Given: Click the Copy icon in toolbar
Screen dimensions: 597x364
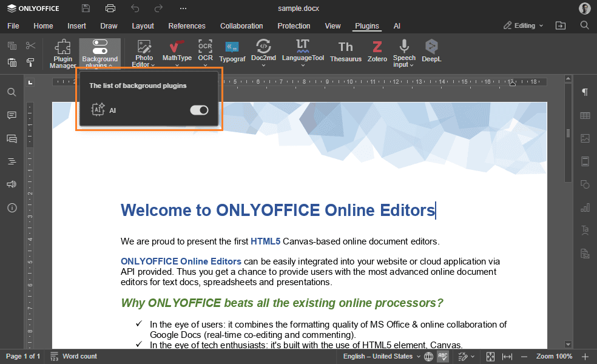Looking at the screenshot, I should pos(12,45).
